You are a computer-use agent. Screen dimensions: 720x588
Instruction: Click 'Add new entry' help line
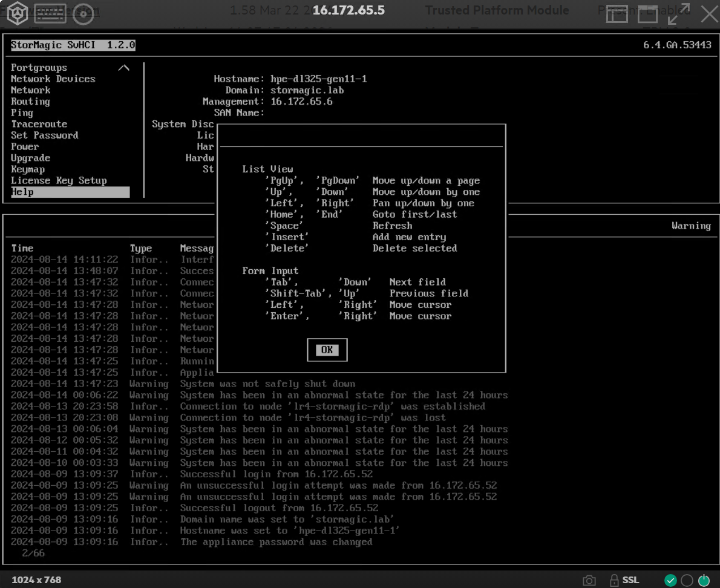click(x=409, y=237)
